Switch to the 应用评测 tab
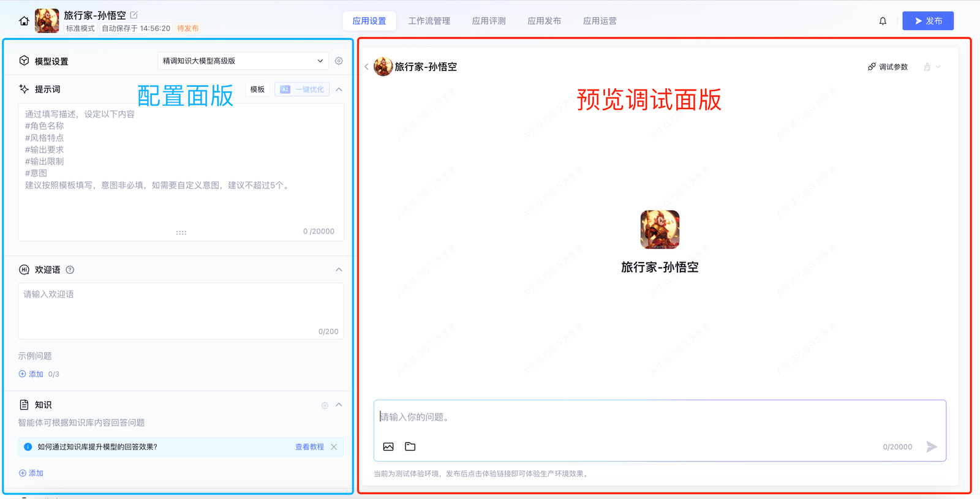Image resolution: width=980 pixels, height=499 pixels. click(488, 21)
